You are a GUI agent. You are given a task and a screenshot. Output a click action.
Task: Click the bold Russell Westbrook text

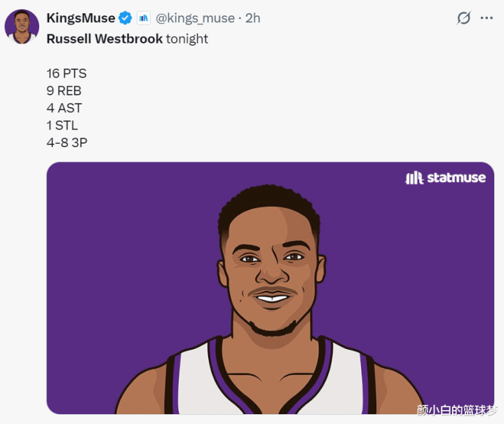pos(104,39)
